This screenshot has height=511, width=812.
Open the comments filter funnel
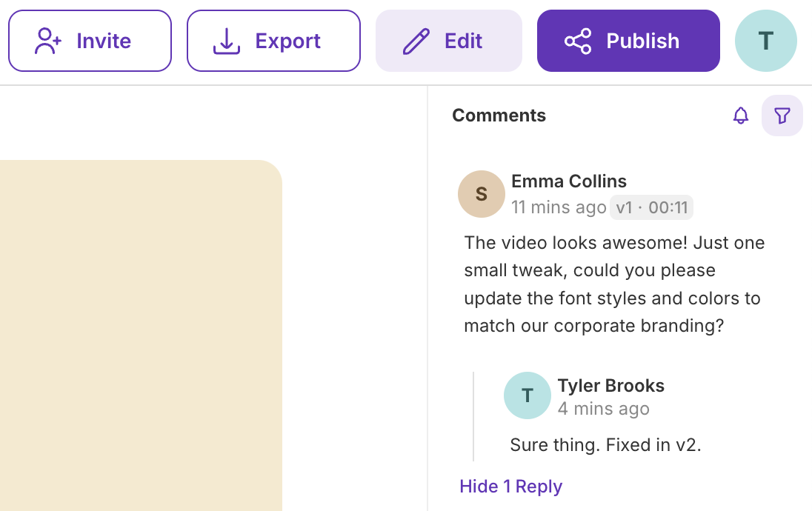tap(782, 116)
